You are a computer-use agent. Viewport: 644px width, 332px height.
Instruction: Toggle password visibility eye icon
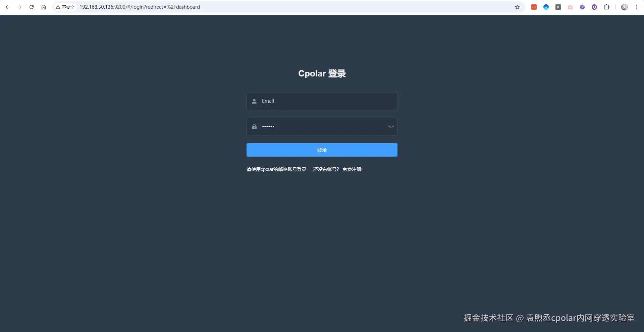click(391, 127)
